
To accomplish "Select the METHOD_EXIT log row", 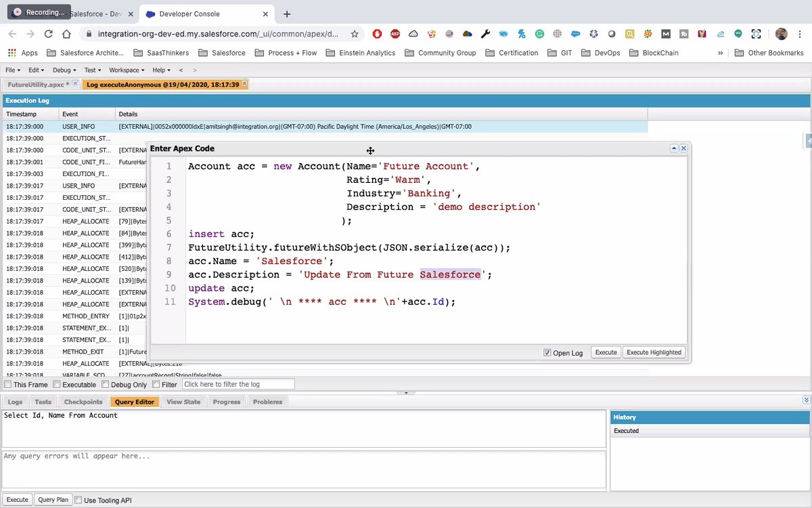I will point(74,352).
